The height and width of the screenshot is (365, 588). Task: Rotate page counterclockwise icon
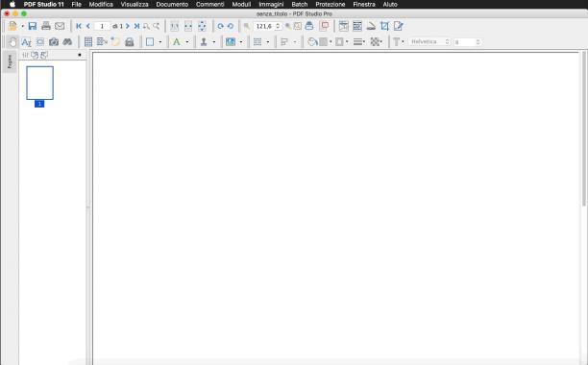coord(231,26)
